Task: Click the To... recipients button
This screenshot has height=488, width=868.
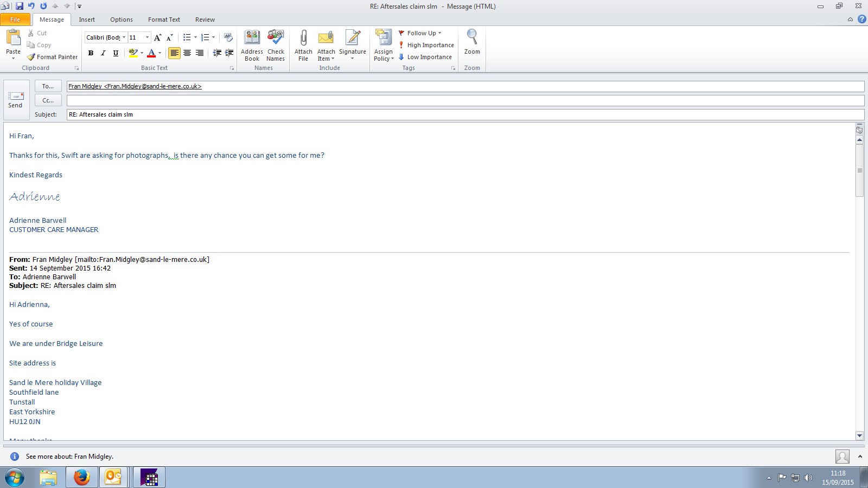Action: click(x=48, y=86)
